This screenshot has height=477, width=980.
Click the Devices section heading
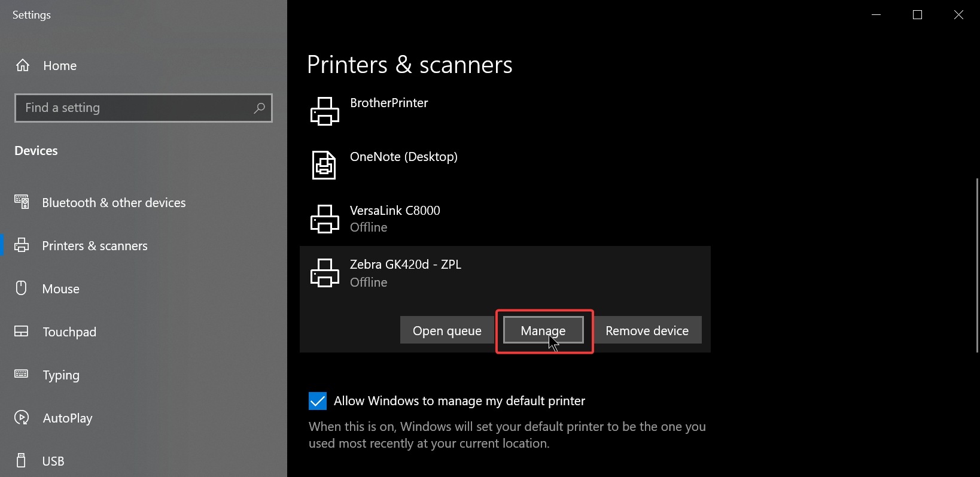coord(36,151)
